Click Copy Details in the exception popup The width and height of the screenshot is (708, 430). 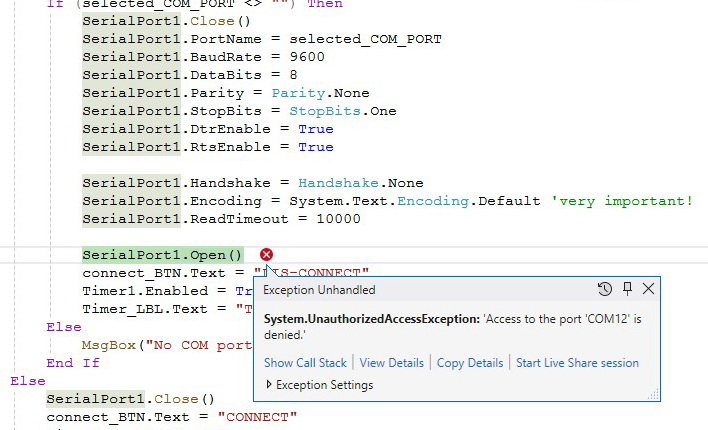click(x=470, y=363)
